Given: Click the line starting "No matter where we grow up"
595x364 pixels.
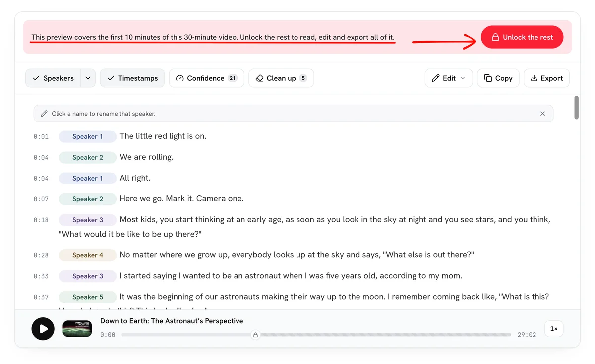Looking at the screenshot, I should (x=297, y=255).
